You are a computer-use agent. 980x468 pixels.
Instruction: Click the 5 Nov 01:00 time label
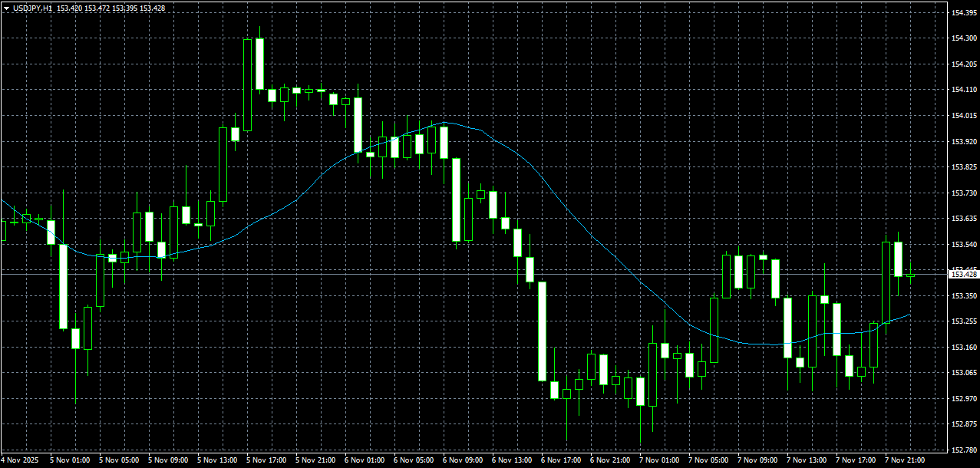click(x=71, y=460)
